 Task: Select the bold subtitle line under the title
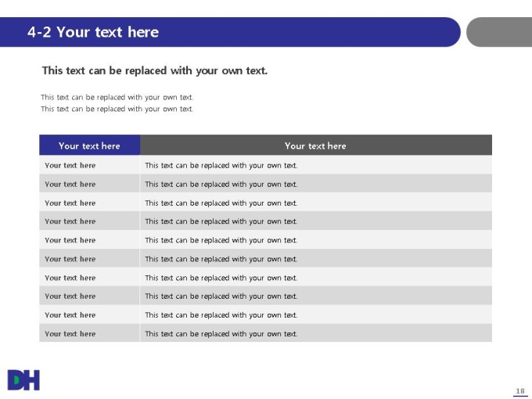pos(154,70)
